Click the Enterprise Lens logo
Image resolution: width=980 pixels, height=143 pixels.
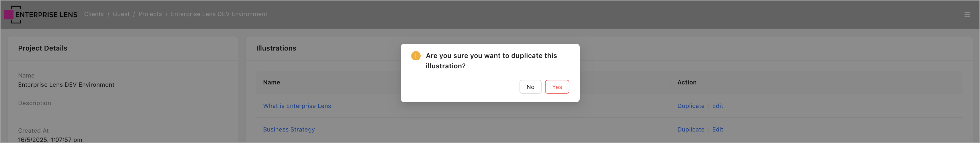point(41,14)
